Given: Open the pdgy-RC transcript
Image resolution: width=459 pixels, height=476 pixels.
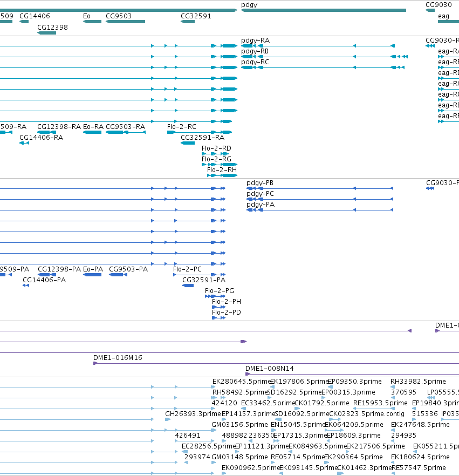Looking at the screenshot, I should point(255,62).
